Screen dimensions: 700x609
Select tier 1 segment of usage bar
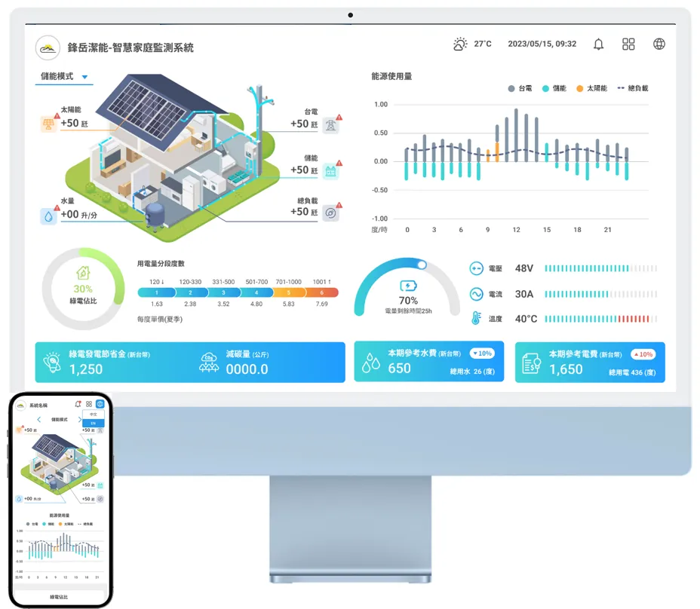click(x=157, y=292)
